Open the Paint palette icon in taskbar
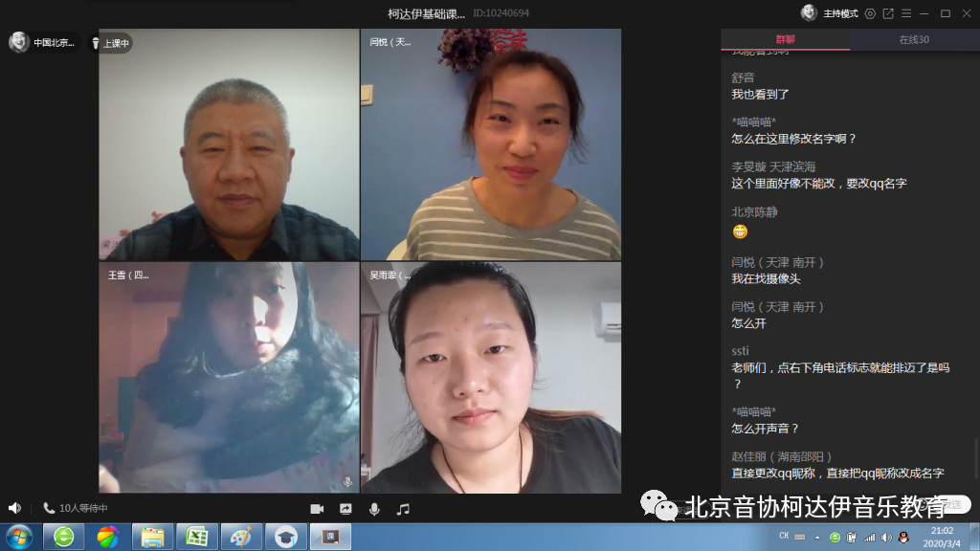The image size is (980, 551). (x=241, y=538)
